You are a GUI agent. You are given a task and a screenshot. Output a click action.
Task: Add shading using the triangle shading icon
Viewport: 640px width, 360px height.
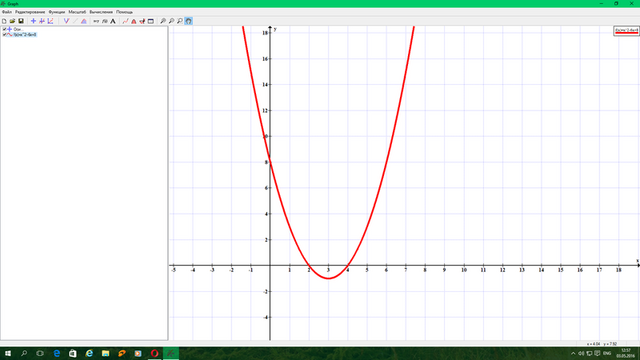click(x=84, y=21)
